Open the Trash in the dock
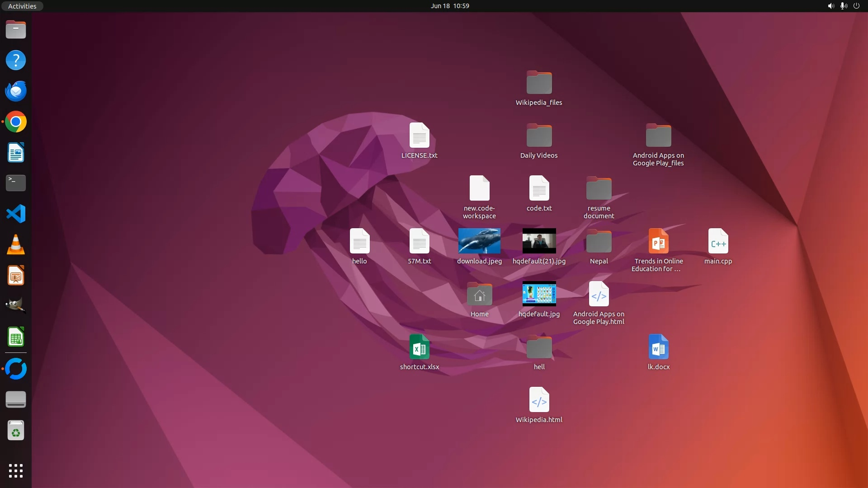This screenshot has height=488, width=868. 16,431
